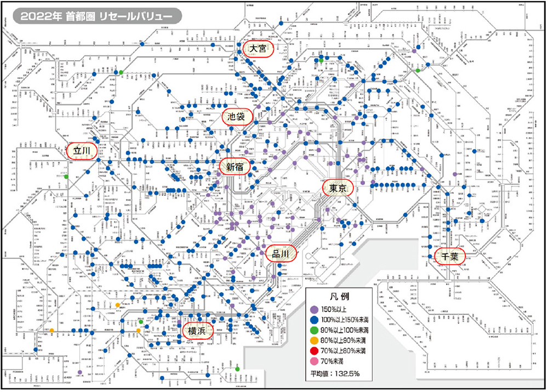Select the 横浜 station marker
The height and width of the screenshot is (392, 548).
(x=197, y=331)
